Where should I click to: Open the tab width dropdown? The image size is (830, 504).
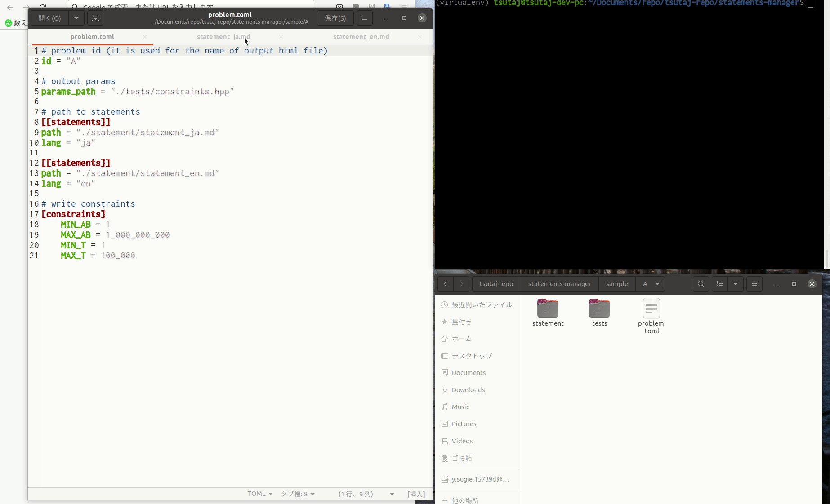tap(298, 494)
